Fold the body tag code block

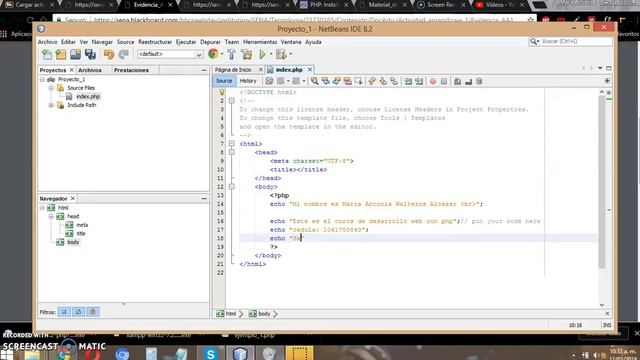point(231,187)
